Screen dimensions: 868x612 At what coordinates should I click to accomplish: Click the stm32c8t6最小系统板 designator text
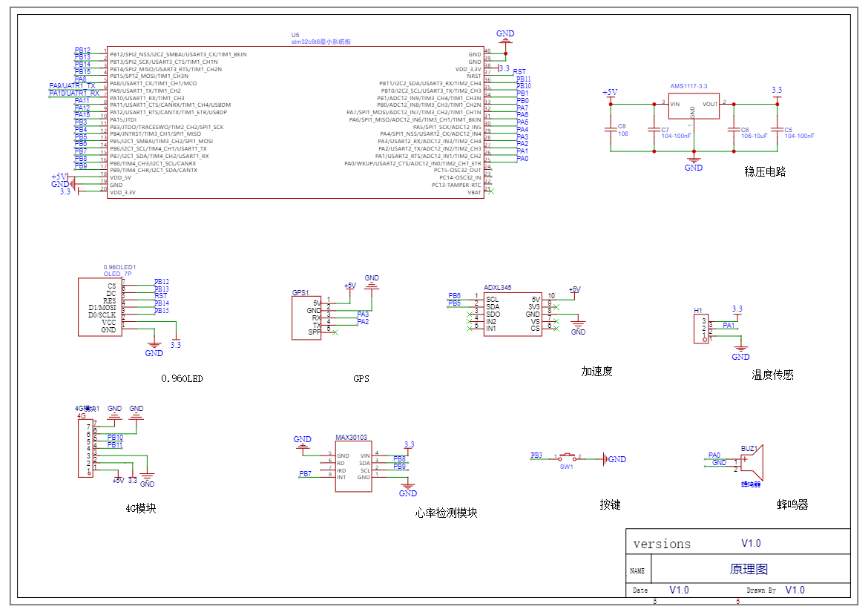(x=321, y=42)
